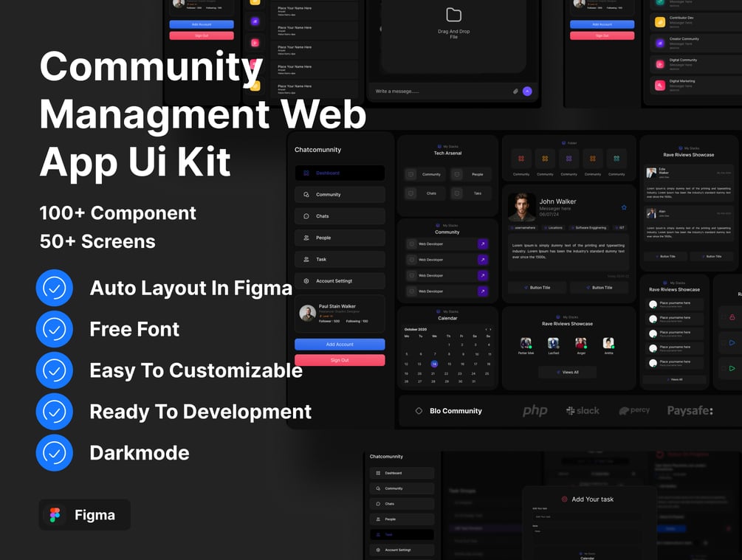Click the Figma logo icon

(55, 515)
